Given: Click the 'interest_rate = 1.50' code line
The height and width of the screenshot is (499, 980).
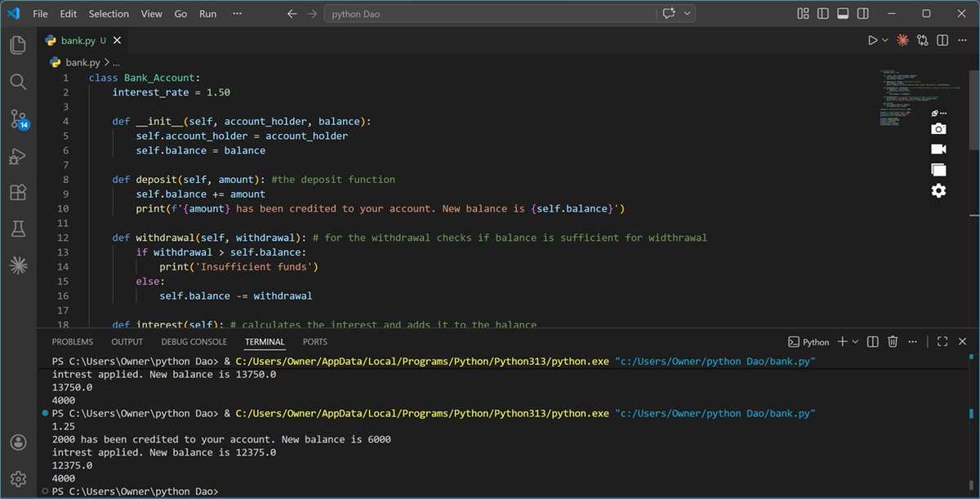Looking at the screenshot, I should point(171,92).
